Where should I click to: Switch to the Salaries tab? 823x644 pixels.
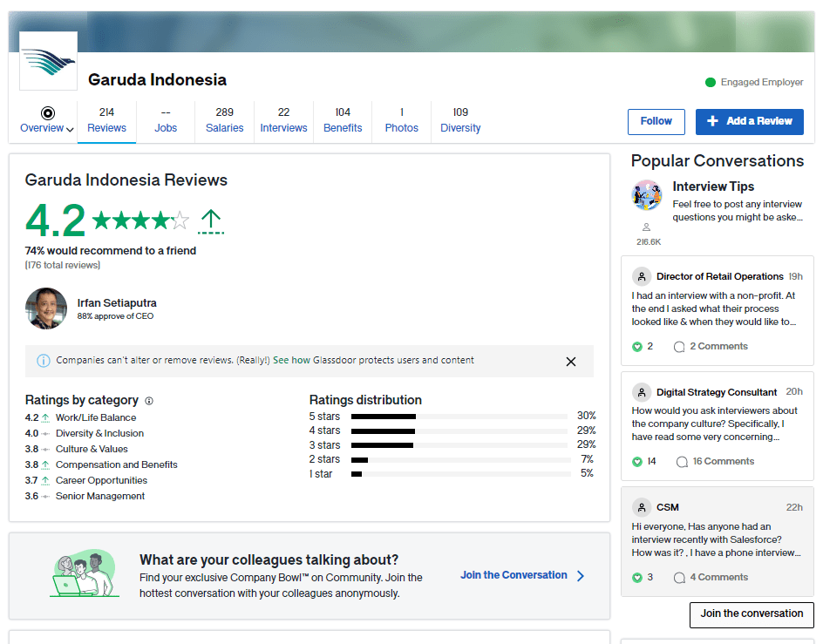225,121
